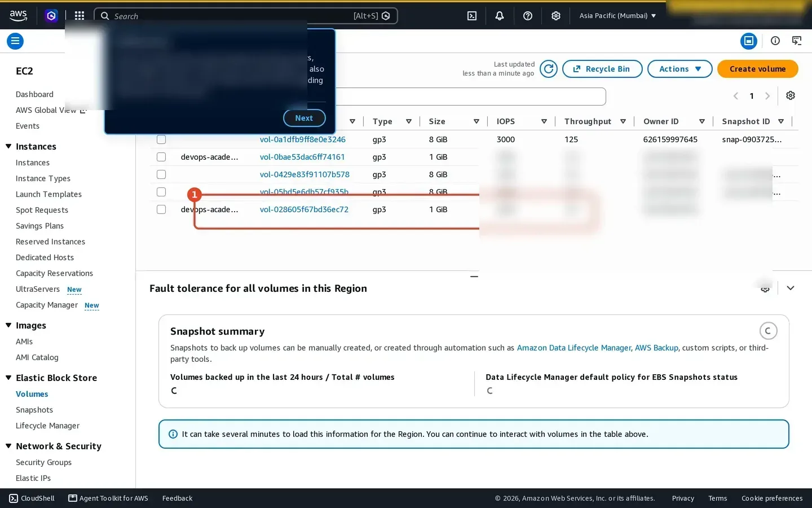Click the AWS logo home icon
The height and width of the screenshot is (508, 812).
coord(18,16)
